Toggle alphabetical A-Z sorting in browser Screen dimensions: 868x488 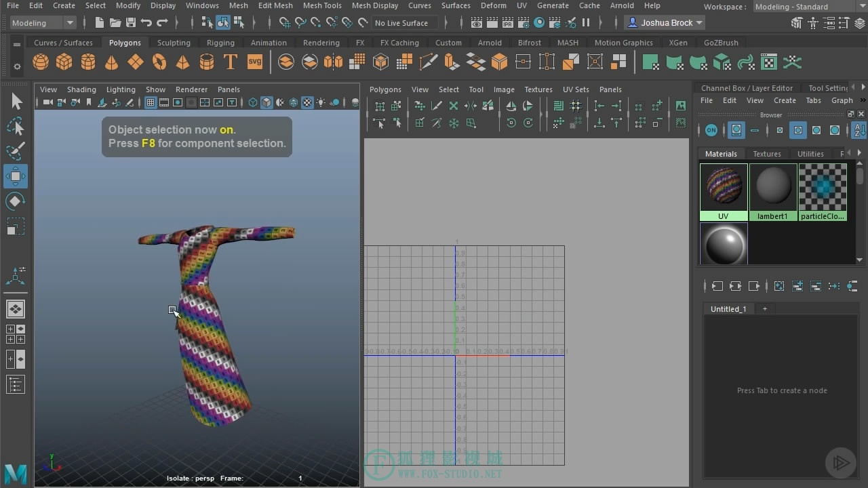[859, 130]
